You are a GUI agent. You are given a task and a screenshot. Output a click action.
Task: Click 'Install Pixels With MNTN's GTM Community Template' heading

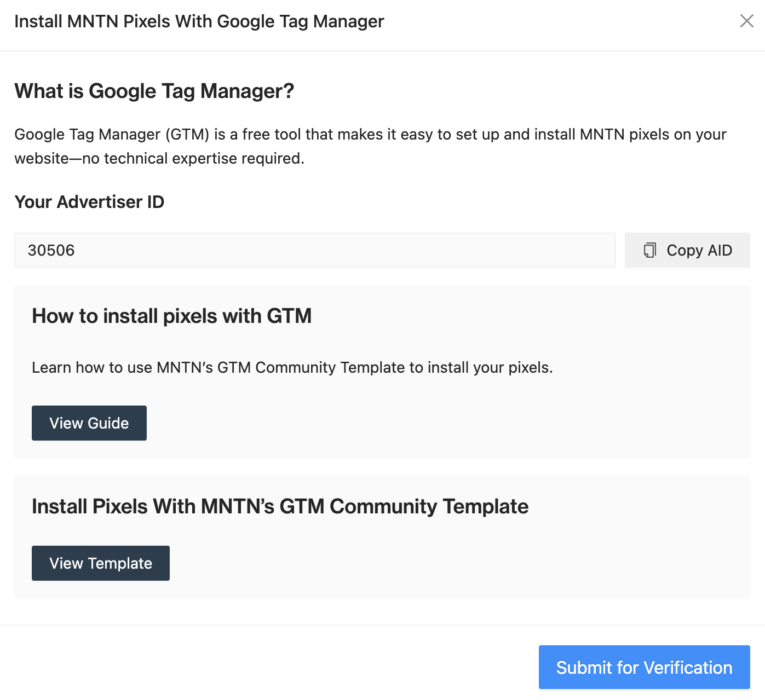(280, 506)
